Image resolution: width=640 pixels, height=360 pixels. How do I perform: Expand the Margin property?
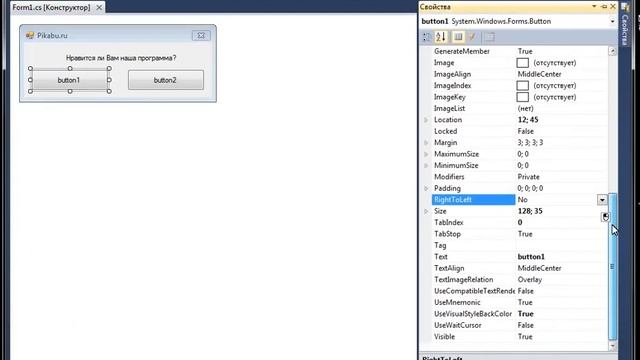[426, 143]
